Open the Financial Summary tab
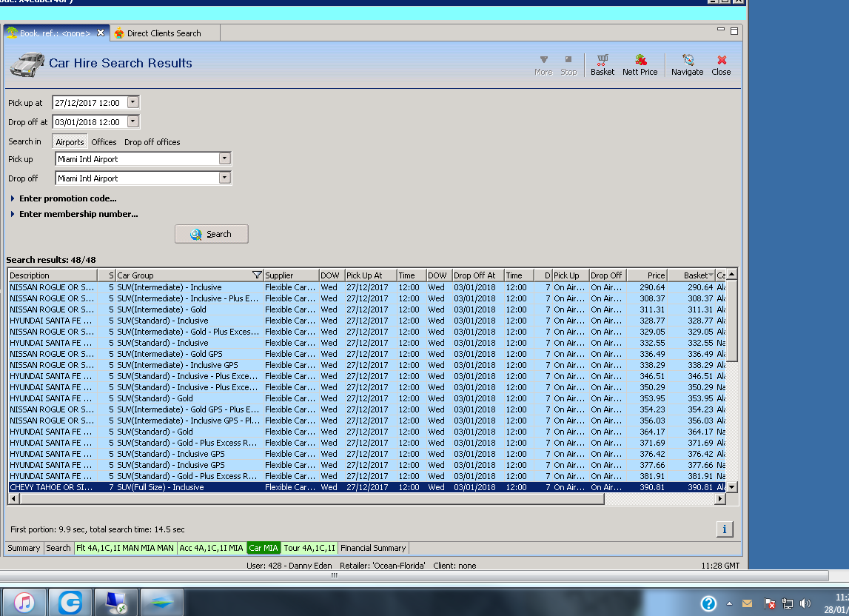Screen dimensions: 849x616 (x=373, y=548)
